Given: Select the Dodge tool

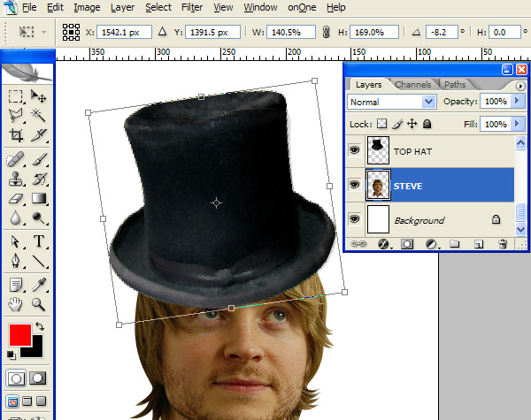Looking at the screenshot, I should pos(38,218).
